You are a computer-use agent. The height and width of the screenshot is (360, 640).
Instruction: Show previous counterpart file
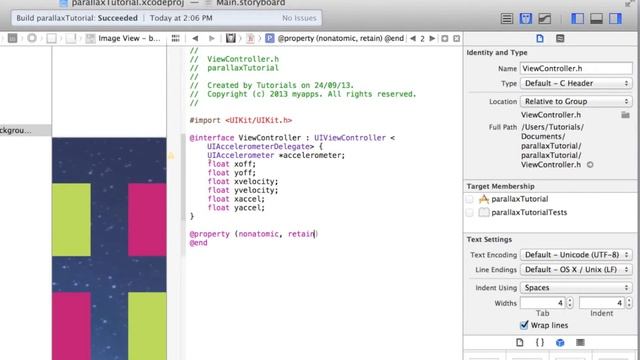tap(413, 38)
